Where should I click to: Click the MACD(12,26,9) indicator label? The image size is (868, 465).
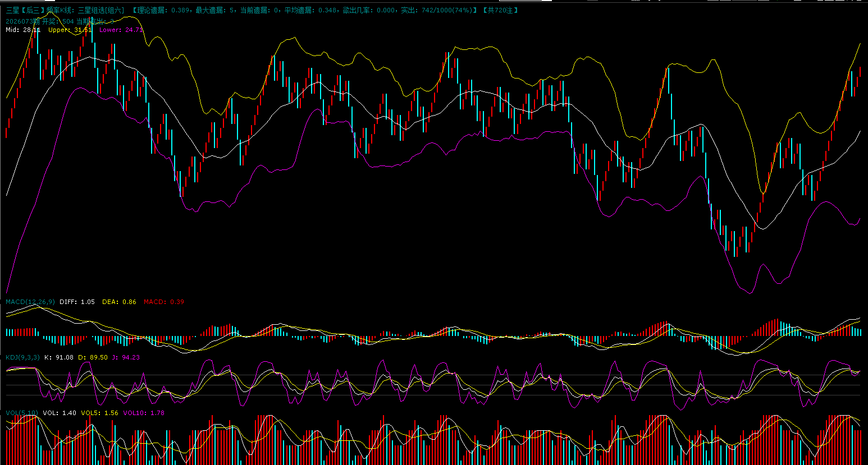pos(30,302)
